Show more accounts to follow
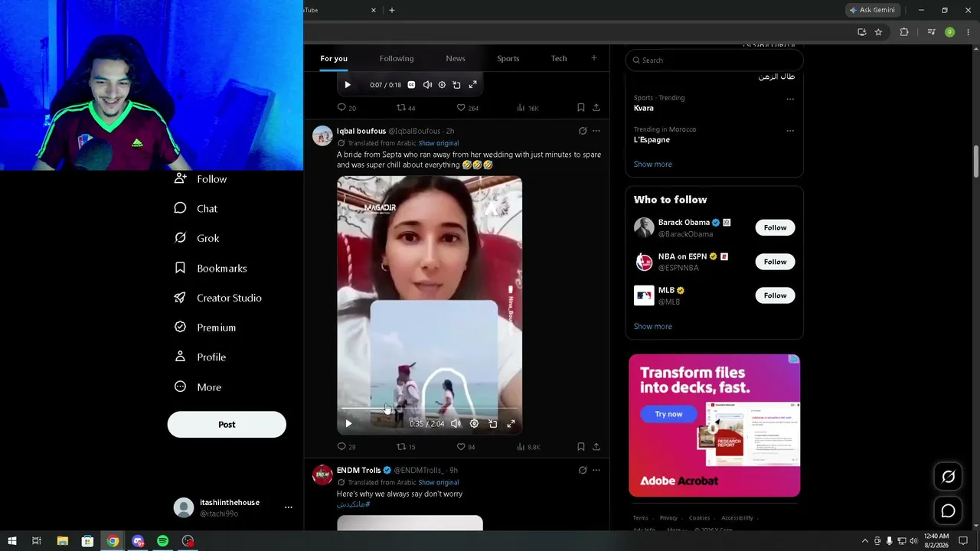 (653, 327)
